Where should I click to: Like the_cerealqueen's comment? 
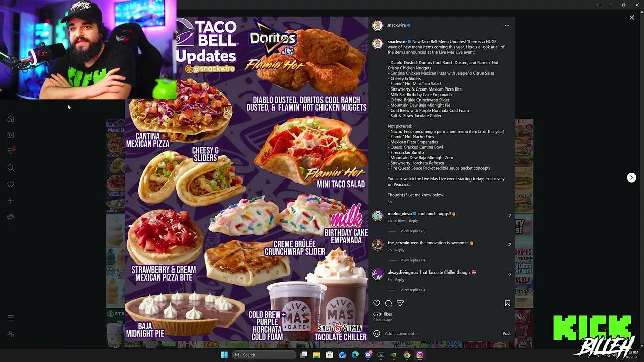(x=509, y=244)
